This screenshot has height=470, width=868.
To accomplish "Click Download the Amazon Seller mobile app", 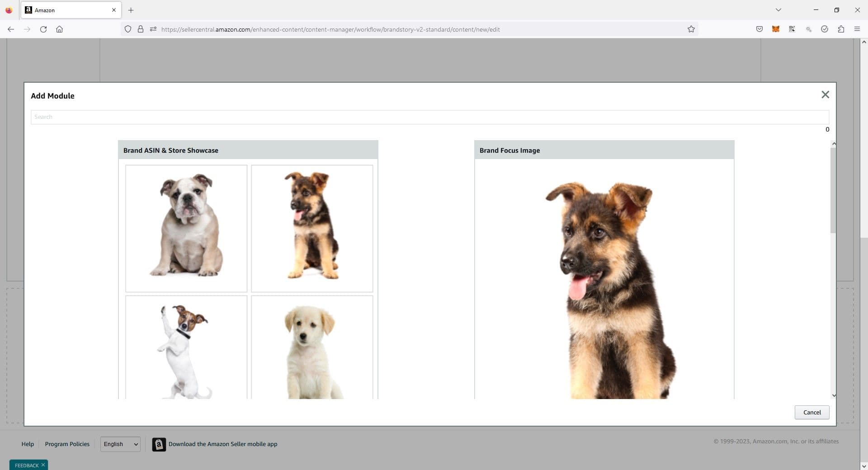I will tap(223, 444).
